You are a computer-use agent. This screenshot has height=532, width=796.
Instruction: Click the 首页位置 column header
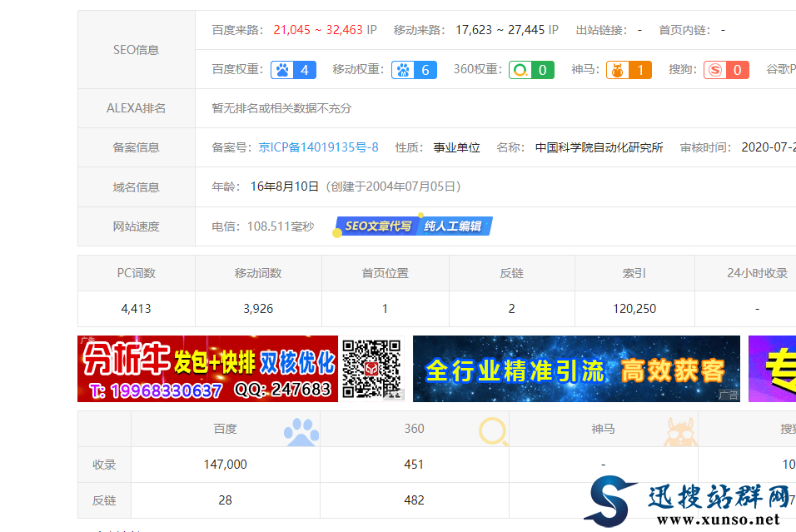385,273
